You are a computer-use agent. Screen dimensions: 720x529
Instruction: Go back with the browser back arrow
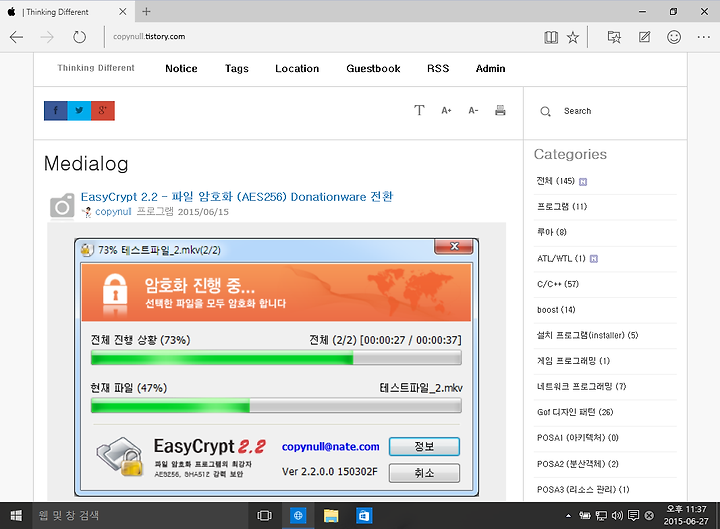coord(17,37)
